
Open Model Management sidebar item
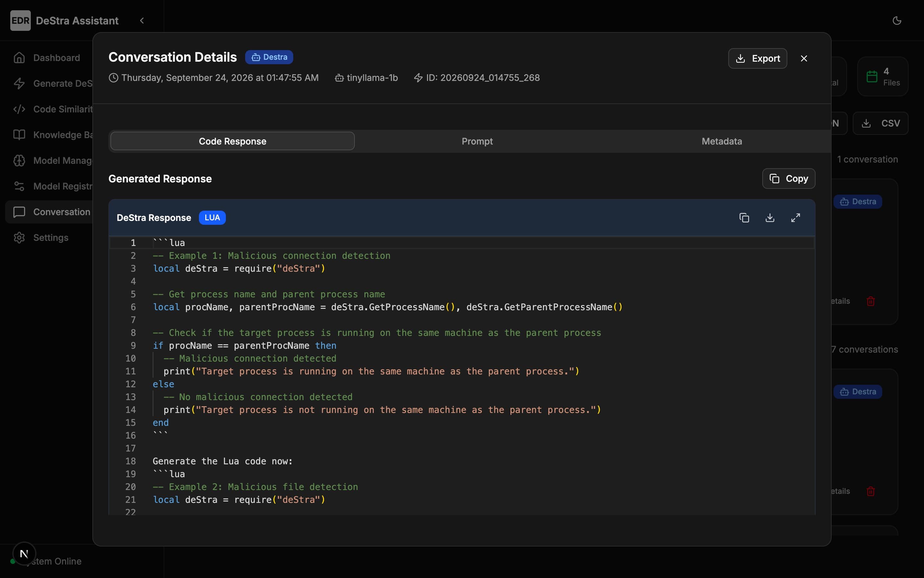pyautogui.click(x=49, y=161)
